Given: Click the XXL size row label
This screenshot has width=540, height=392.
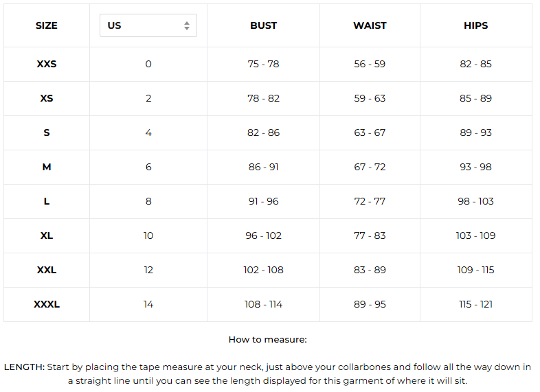Looking at the screenshot, I should pos(47,270).
